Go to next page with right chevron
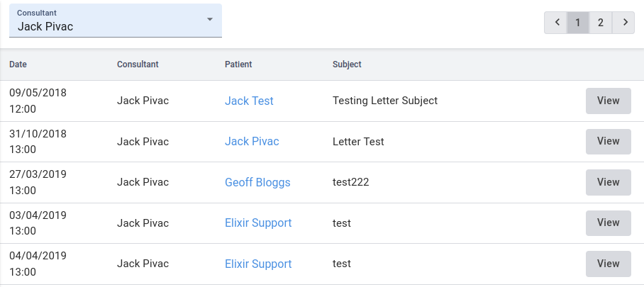644x287 pixels. (624, 22)
